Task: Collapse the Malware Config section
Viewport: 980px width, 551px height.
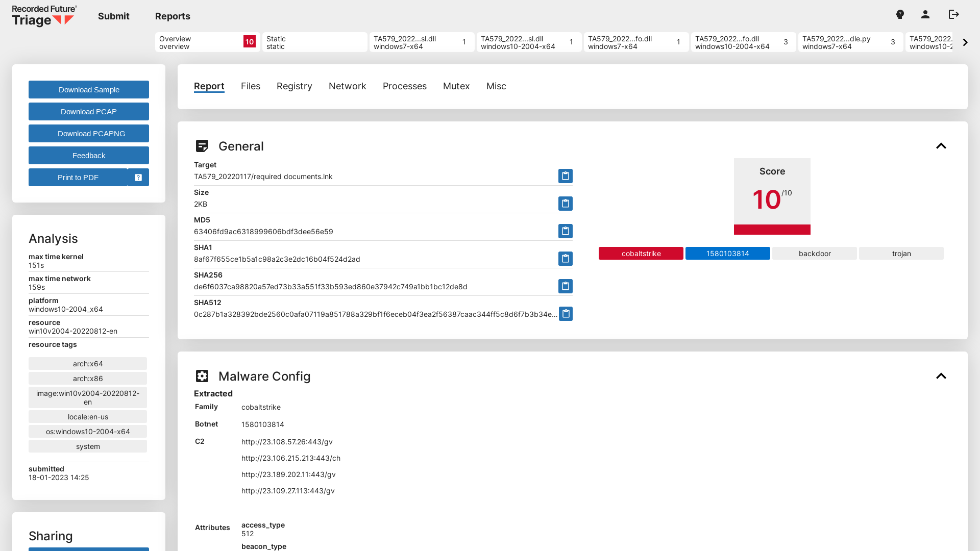Action: [x=941, y=376]
